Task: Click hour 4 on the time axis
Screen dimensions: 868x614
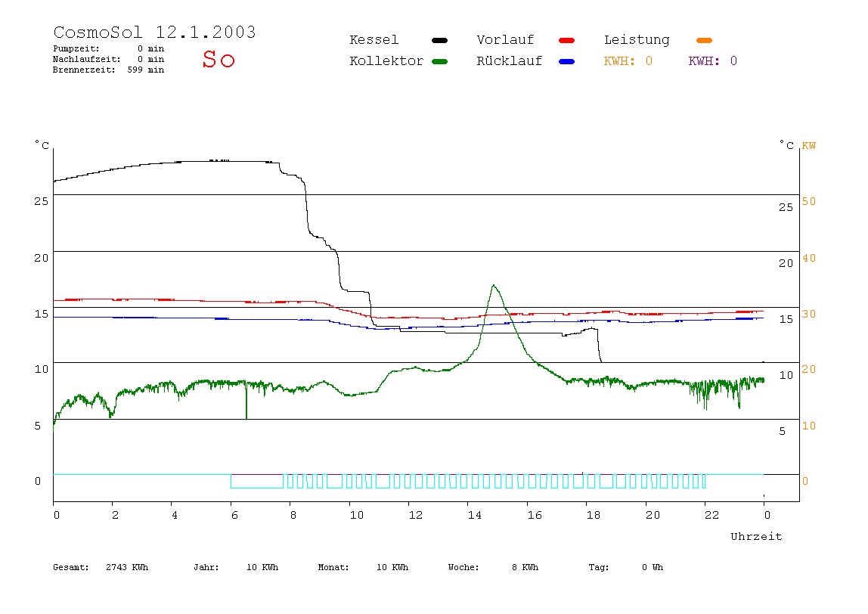Action: pos(175,516)
